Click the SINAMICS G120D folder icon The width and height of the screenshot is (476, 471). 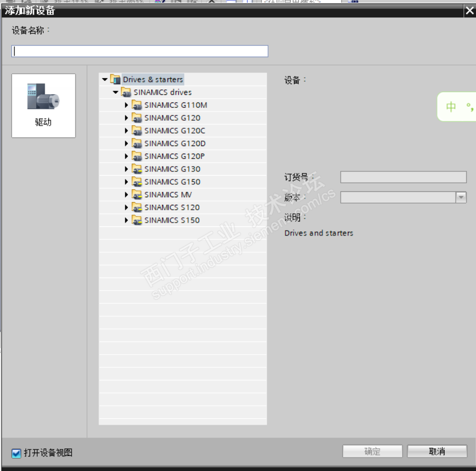[137, 143]
